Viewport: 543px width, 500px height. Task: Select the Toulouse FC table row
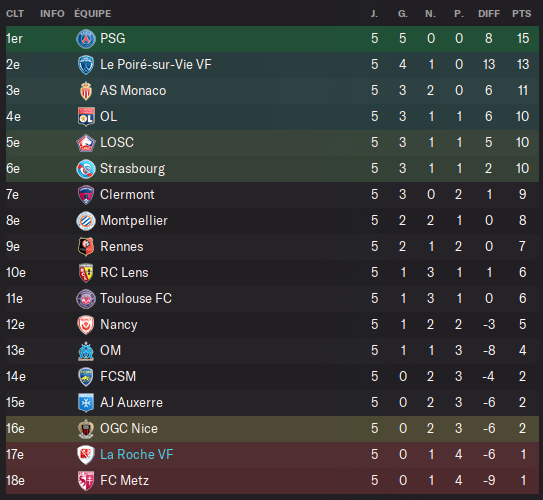[x=272, y=299]
